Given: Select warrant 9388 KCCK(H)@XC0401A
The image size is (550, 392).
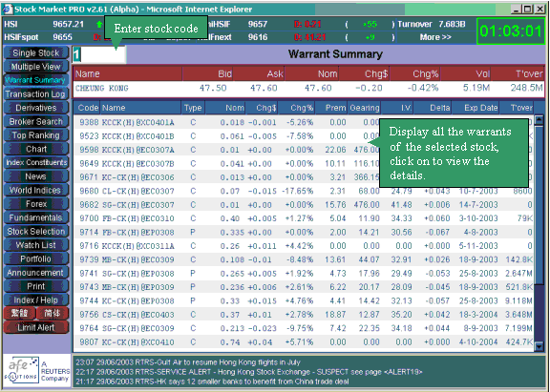Looking at the screenshot, I should [x=304, y=122].
